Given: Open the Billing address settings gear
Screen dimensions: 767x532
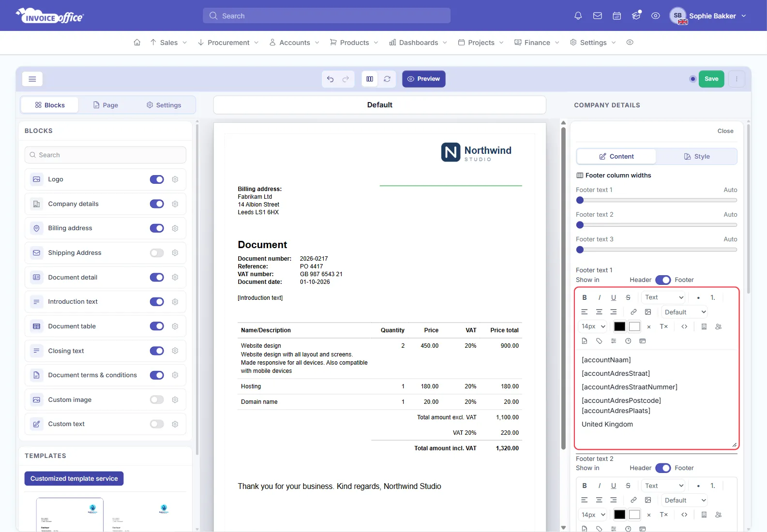Looking at the screenshot, I should click(175, 228).
